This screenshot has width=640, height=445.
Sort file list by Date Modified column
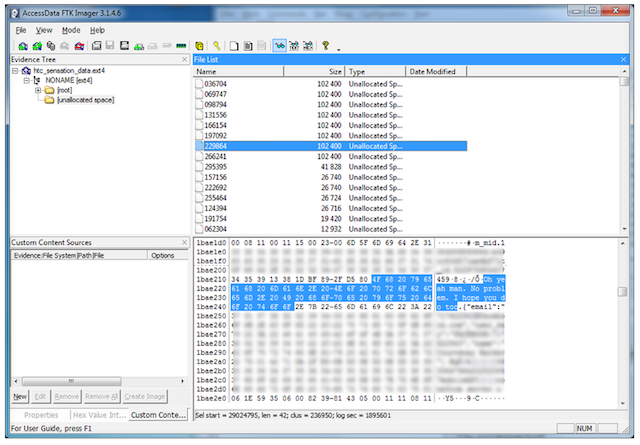pos(436,72)
